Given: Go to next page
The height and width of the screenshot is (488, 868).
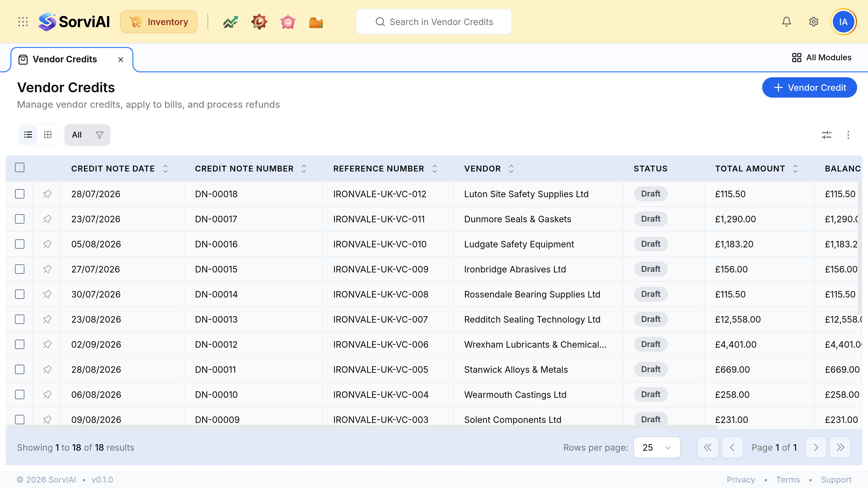Looking at the screenshot, I should point(816,448).
